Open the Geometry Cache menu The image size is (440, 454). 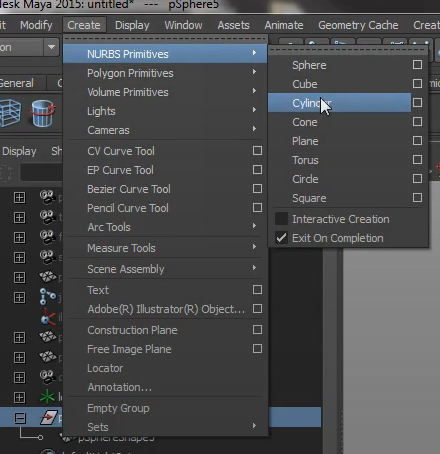click(x=358, y=25)
